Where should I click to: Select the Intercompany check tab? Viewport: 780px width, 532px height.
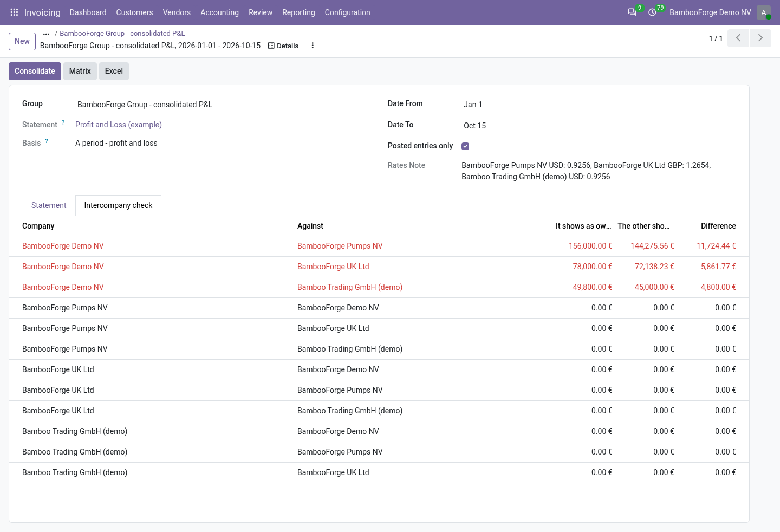118,205
